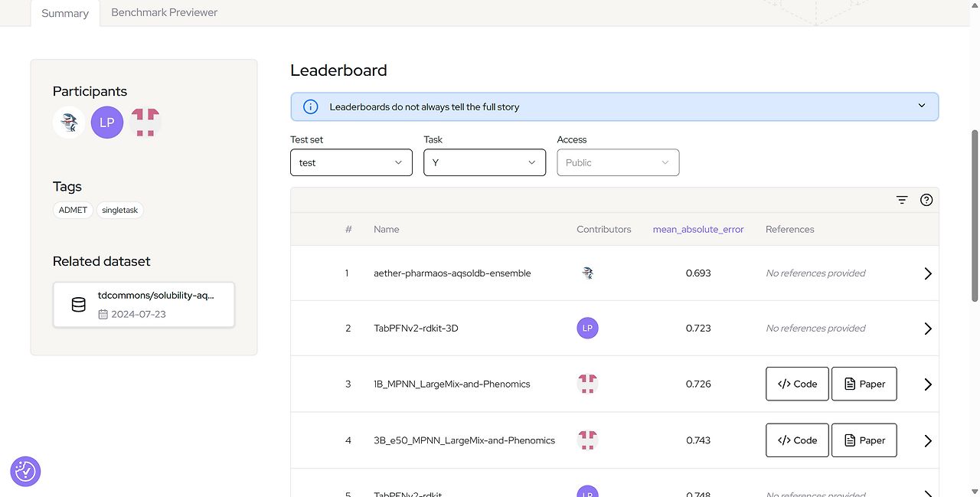Open the round purple widget at bottom left
This screenshot has height=497, width=980.
(x=25, y=472)
